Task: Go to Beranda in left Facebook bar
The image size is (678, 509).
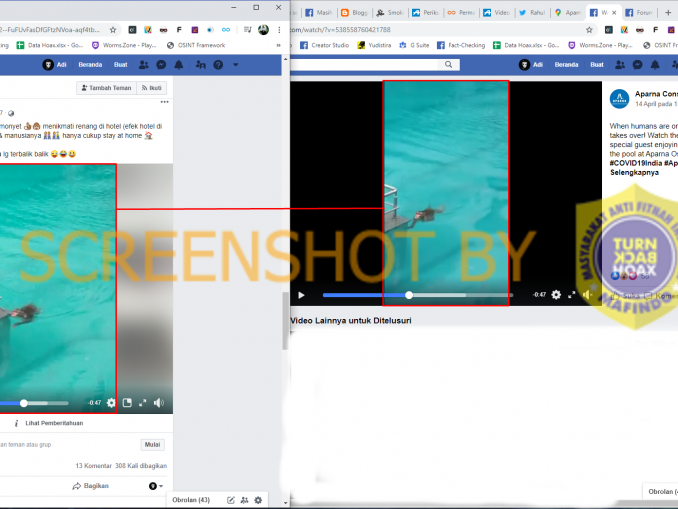Action: point(90,65)
